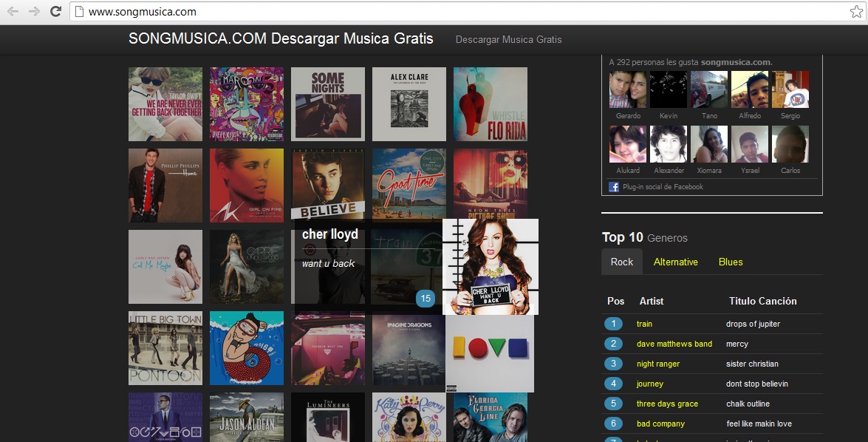Open the Chris Brown album cover

tap(165, 417)
